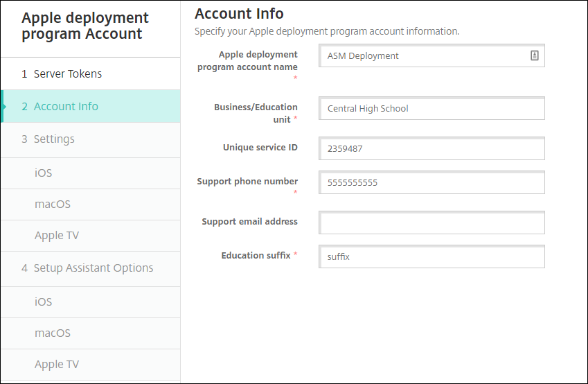Go to the Settings step

point(54,139)
